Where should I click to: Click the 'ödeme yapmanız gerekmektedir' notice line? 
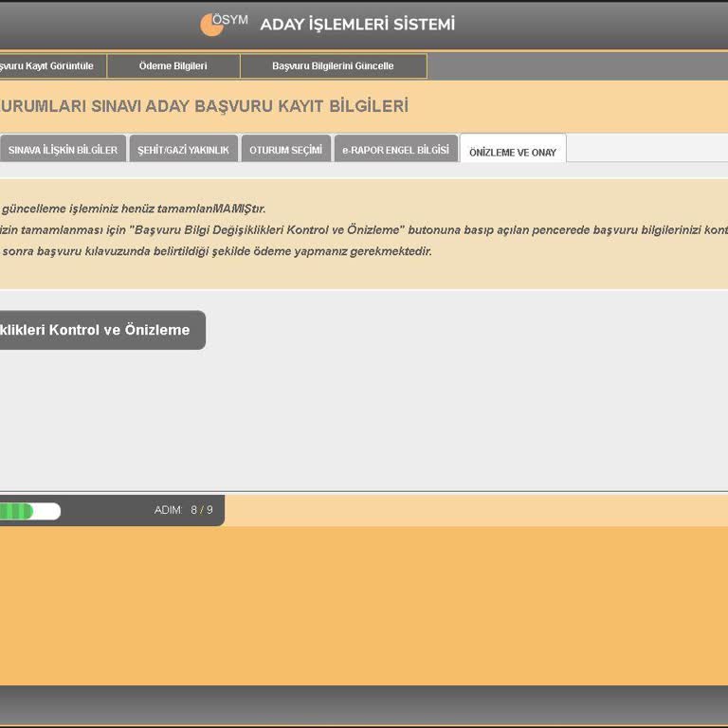218,251
